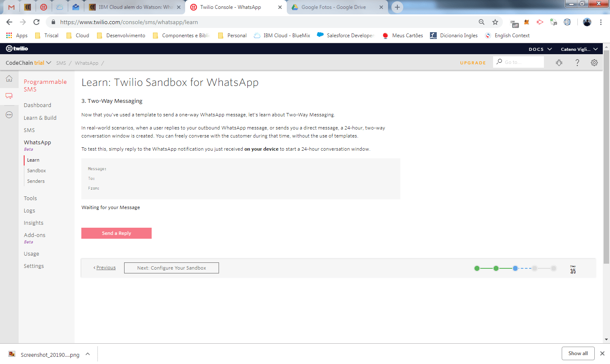This screenshot has width=610, height=364.
Task: Click the browser forward arrow
Action: click(23, 22)
